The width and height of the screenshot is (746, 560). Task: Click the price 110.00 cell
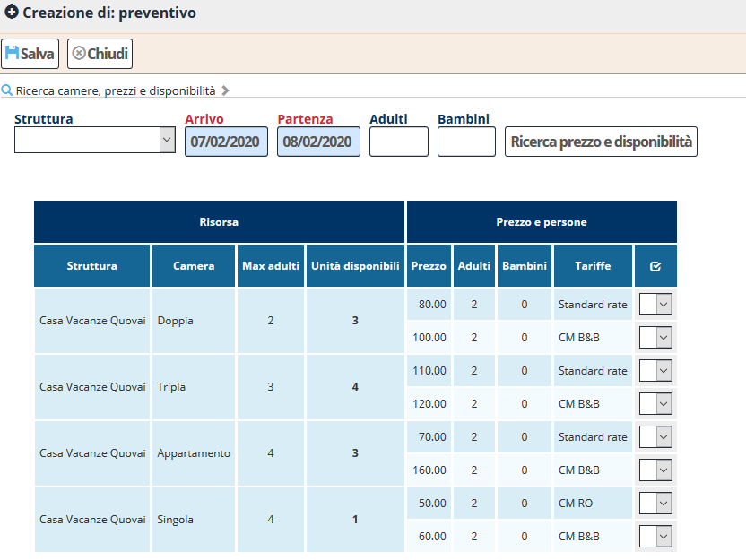pyautogui.click(x=429, y=370)
